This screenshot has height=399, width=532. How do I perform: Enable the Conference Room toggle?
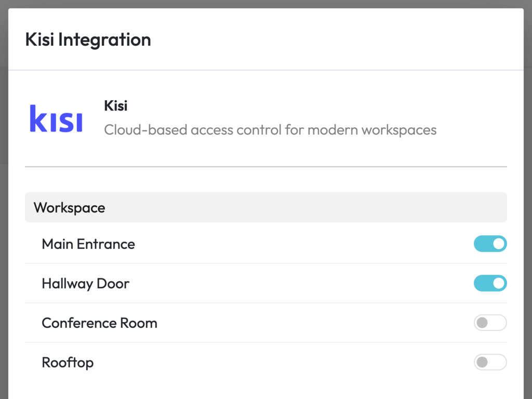tap(490, 323)
